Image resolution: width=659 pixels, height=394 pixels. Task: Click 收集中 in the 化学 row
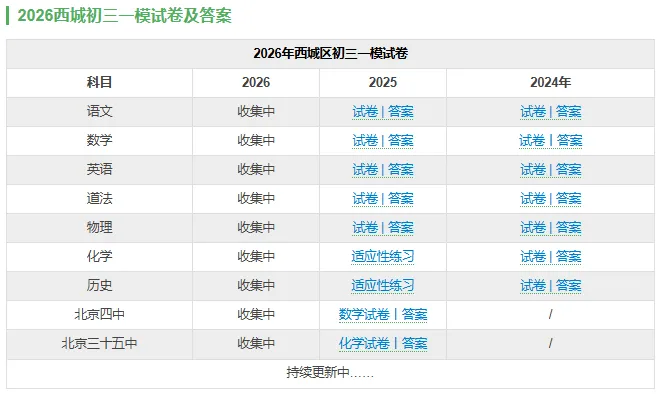pos(256,256)
